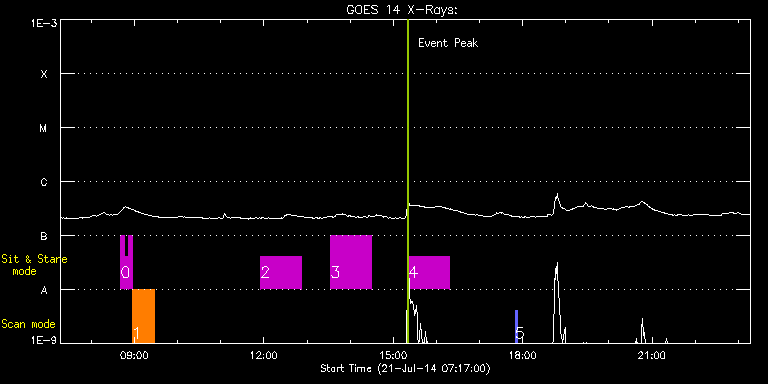
Task: Select the orange scan mode block 1
Action: coord(144,316)
